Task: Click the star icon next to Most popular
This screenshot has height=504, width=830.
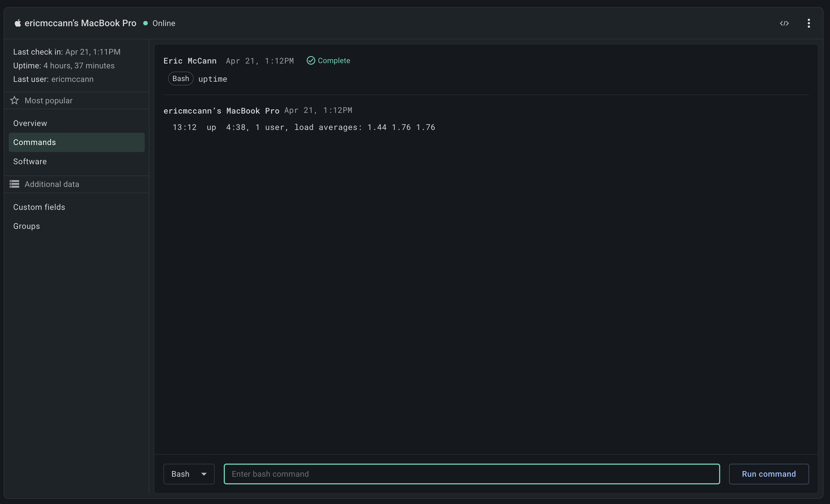Action: pyautogui.click(x=14, y=100)
